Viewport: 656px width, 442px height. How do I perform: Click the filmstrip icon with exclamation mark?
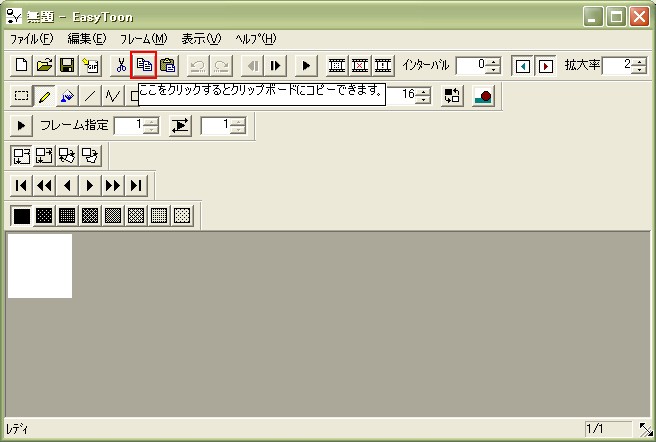(x=383, y=65)
